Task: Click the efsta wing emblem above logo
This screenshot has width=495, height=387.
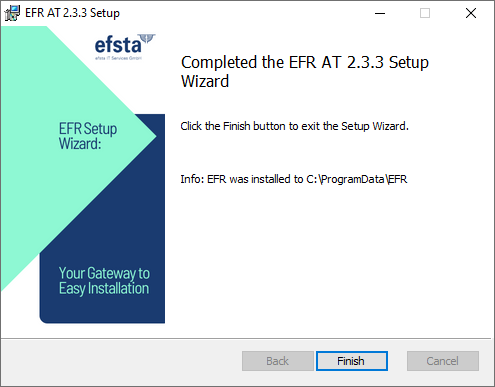Action: pyautogui.click(x=147, y=38)
